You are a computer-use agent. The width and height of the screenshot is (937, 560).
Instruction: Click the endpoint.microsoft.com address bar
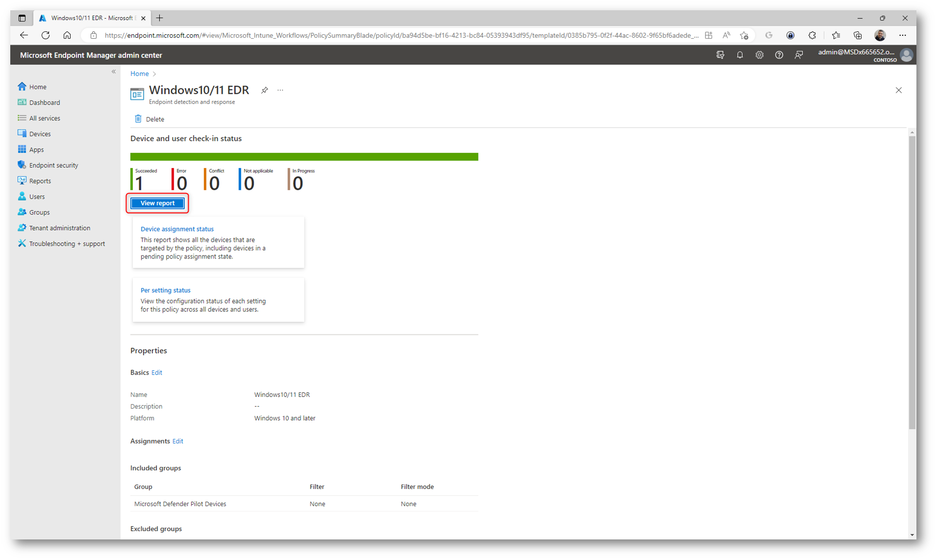coord(401,35)
